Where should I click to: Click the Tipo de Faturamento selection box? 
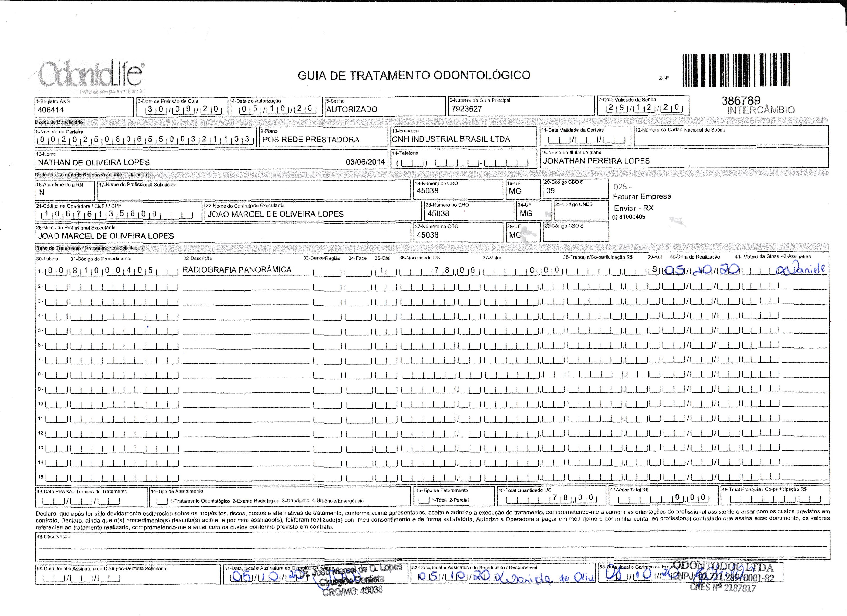[x=423, y=500]
